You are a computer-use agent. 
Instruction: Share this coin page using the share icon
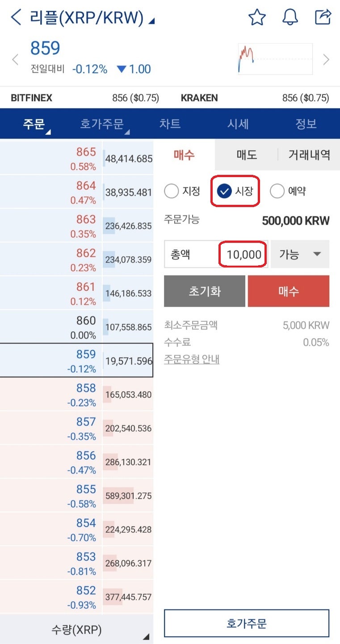(323, 18)
